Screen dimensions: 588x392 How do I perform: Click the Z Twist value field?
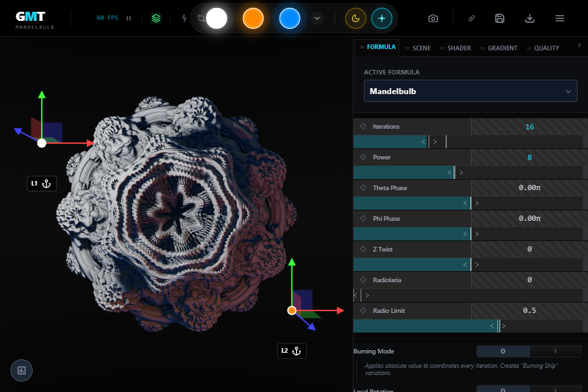coord(529,249)
